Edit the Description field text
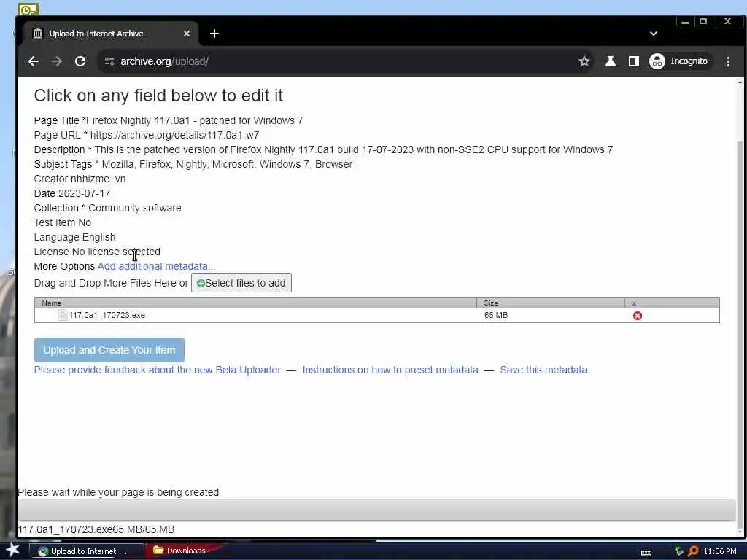747x560 pixels. tap(354, 149)
